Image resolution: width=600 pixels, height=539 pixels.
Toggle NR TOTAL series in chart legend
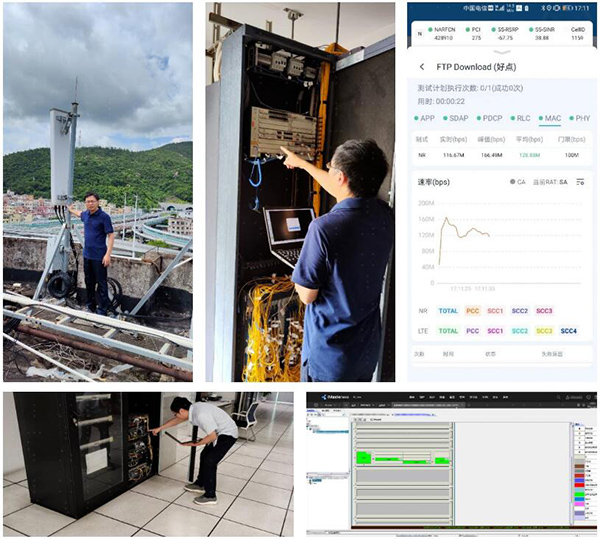448,311
